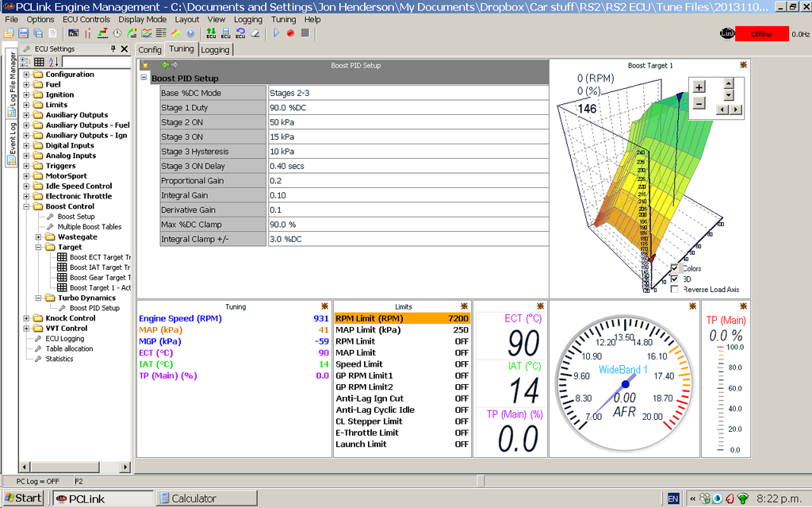Open the Table allocation tree item
Image resolution: width=812 pixels, height=508 pixels.
pyautogui.click(x=69, y=349)
